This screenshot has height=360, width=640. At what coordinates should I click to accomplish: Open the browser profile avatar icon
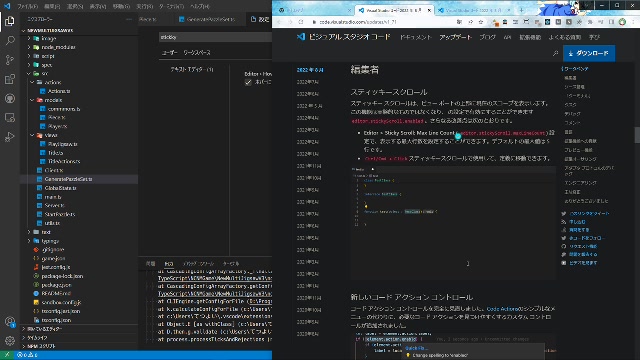pyautogui.click(x=622, y=22)
